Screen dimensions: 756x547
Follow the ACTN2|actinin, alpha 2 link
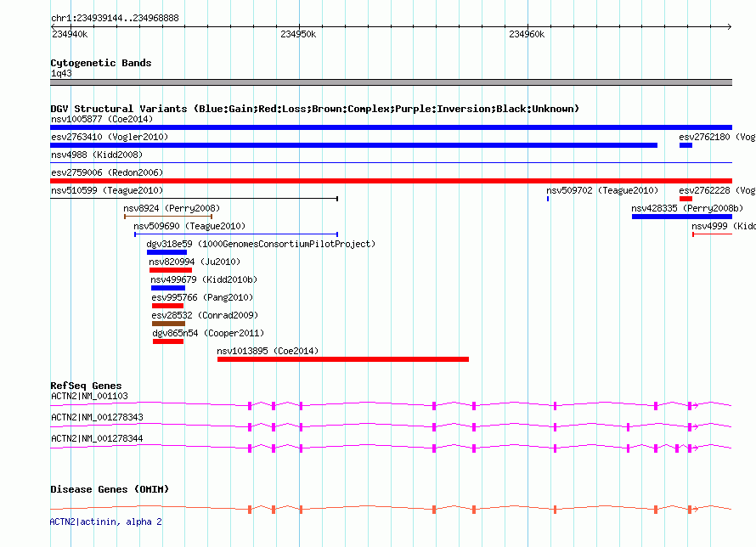tap(106, 522)
